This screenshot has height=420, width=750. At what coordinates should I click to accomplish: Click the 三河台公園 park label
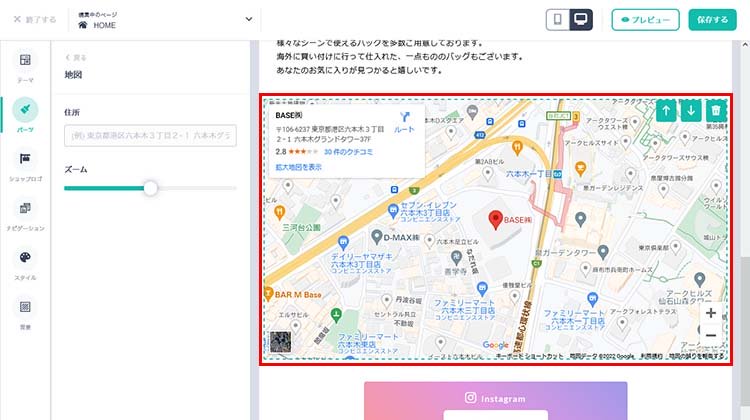click(301, 228)
